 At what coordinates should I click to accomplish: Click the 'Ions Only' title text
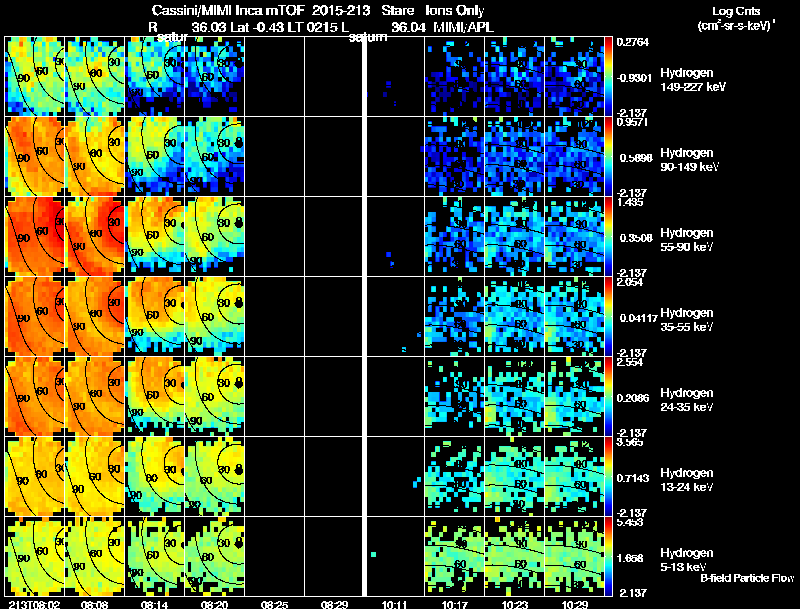point(455,11)
